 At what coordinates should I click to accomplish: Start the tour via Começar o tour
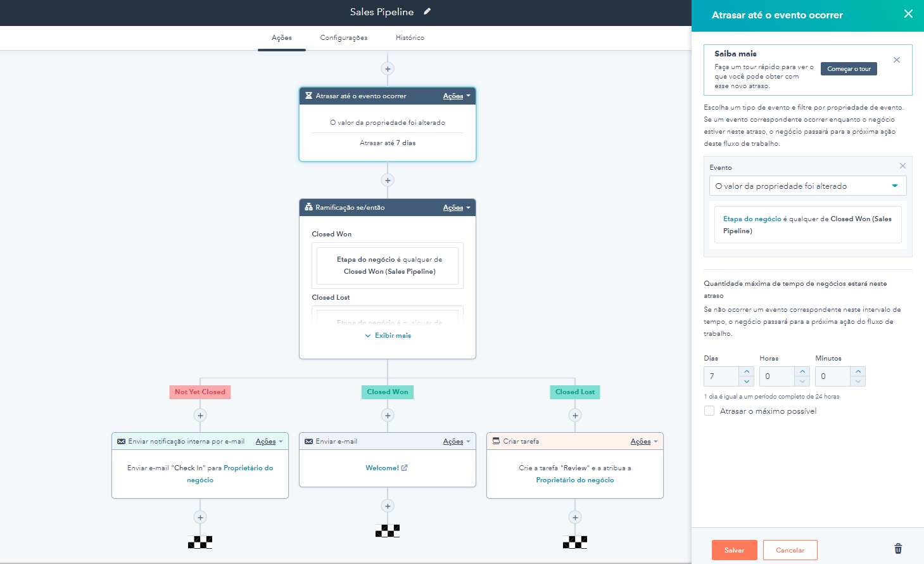pos(849,68)
